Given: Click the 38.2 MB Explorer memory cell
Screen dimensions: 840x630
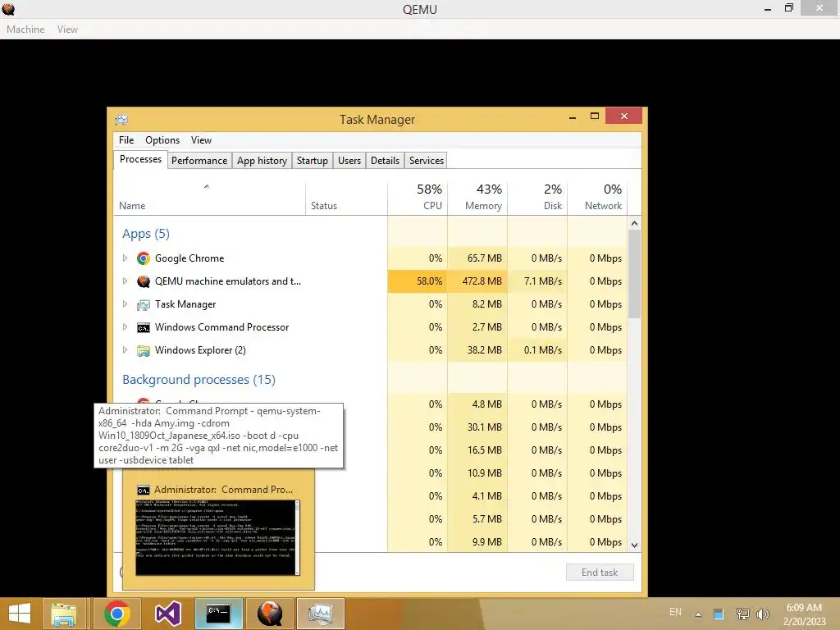Looking at the screenshot, I should [x=477, y=350].
